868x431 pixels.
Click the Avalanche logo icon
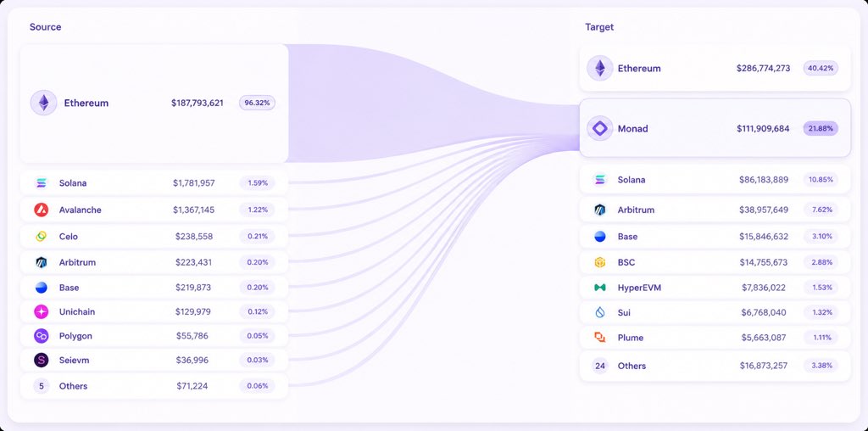point(41,210)
